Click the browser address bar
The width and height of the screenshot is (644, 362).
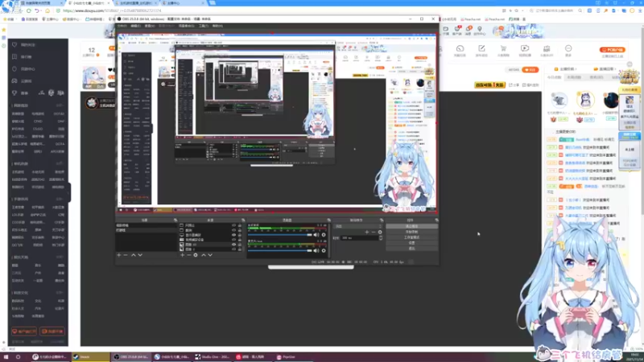point(263,10)
